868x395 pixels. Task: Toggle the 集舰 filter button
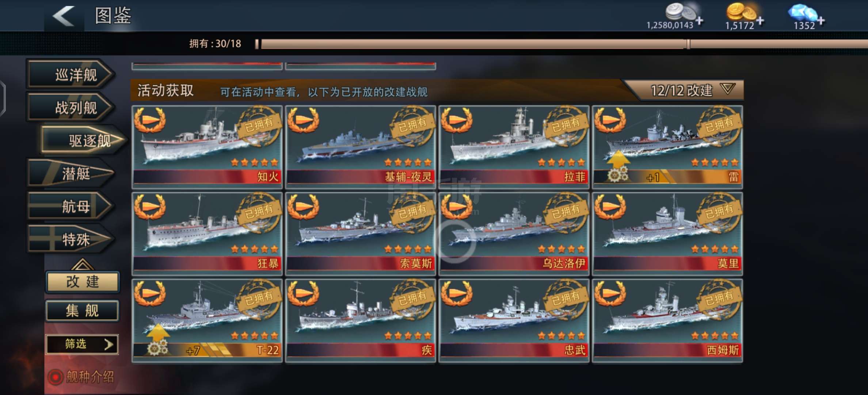click(83, 311)
